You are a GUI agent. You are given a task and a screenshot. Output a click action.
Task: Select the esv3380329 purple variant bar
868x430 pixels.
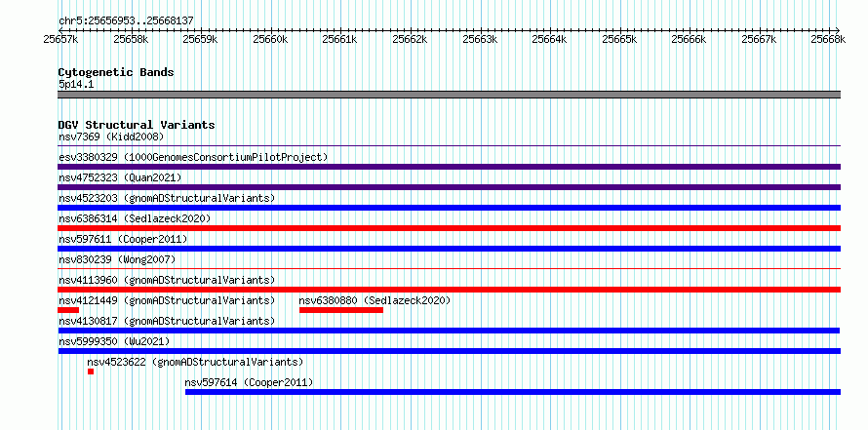point(449,167)
